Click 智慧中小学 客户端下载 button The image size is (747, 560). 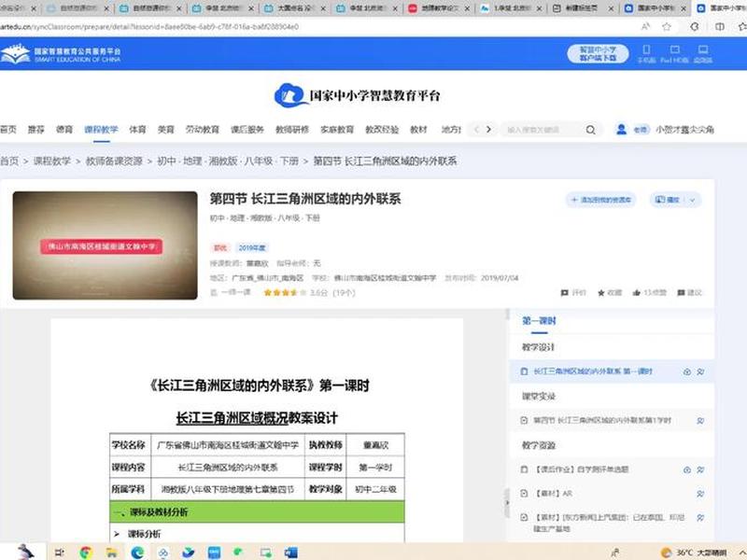coord(598,54)
